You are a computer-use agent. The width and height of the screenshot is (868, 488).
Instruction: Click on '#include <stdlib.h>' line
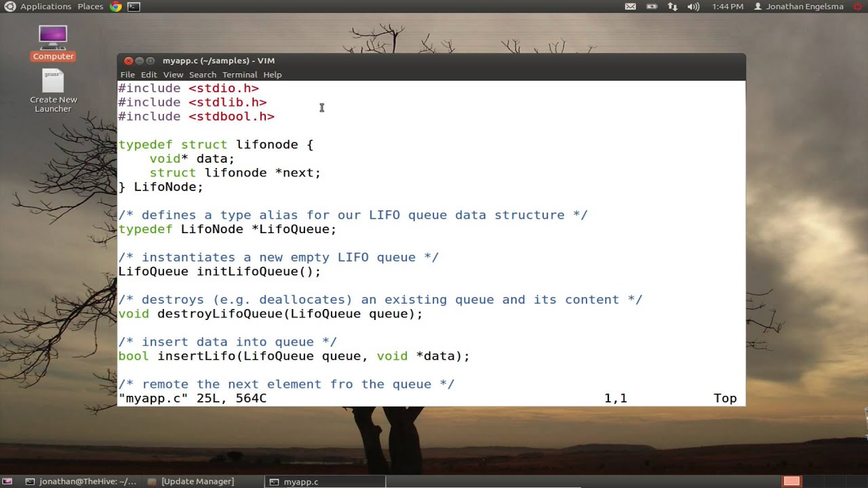(193, 102)
